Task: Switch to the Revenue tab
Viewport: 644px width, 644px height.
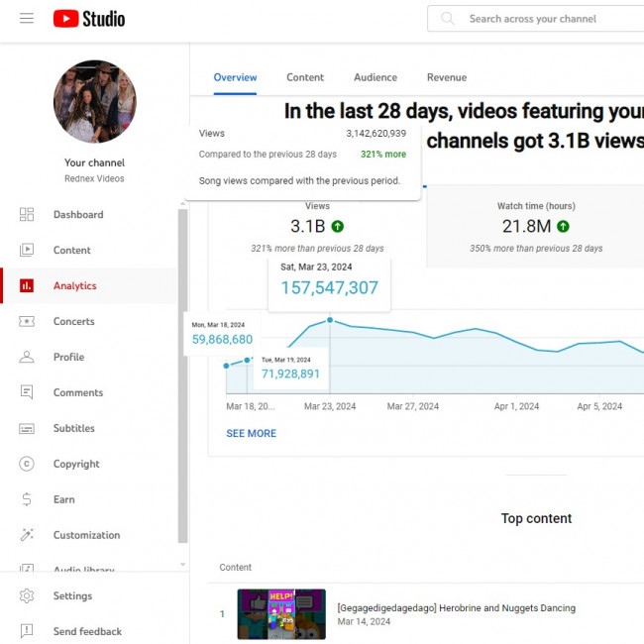Action: point(446,77)
